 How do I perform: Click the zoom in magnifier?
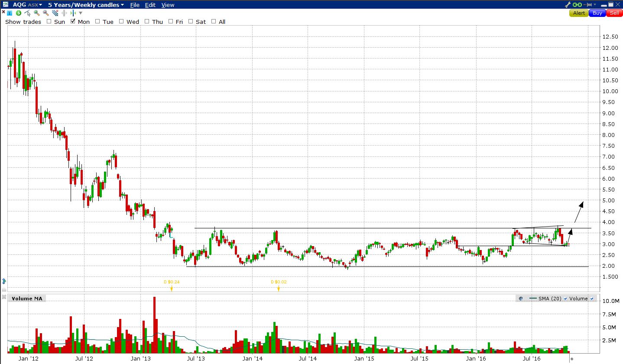(37, 13)
